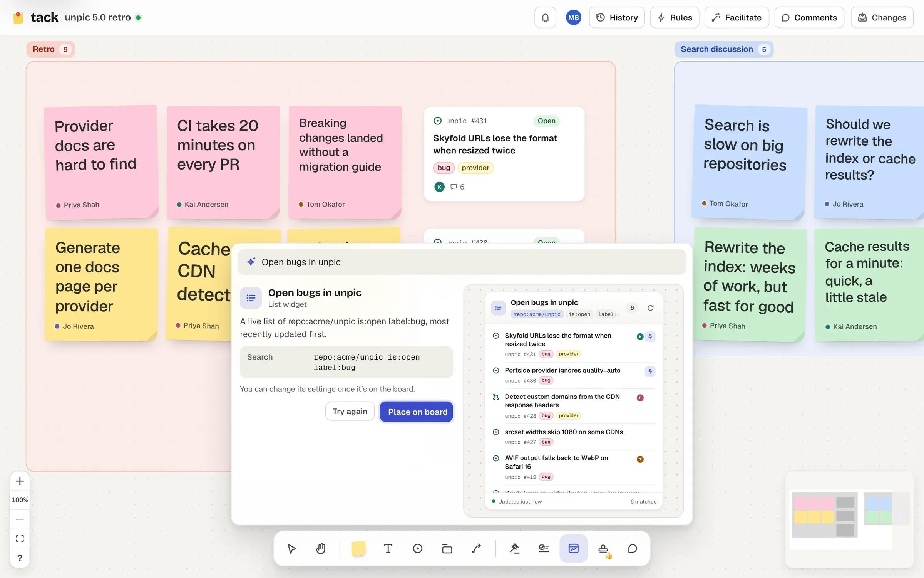This screenshot has width=924, height=578.
Task: Select the frame tool
Action: click(447, 548)
